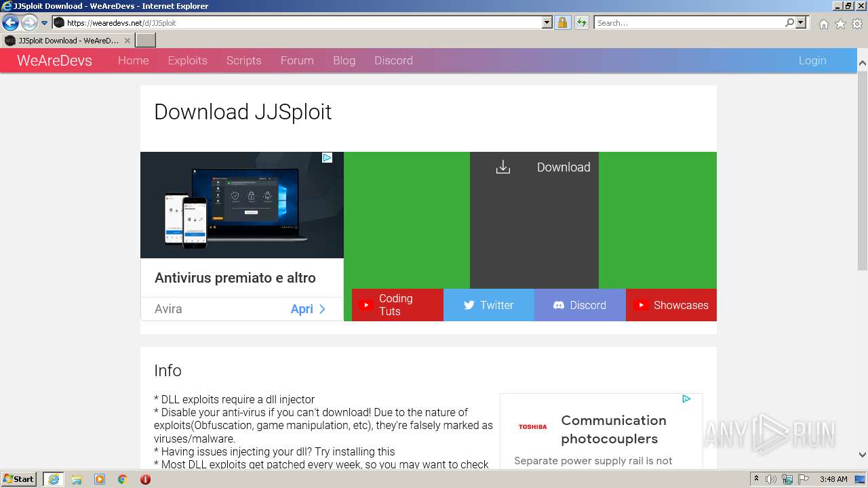The height and width of the screenshot is (488, 868).
Task: Click the security lock icon
Action: [562, 22]
